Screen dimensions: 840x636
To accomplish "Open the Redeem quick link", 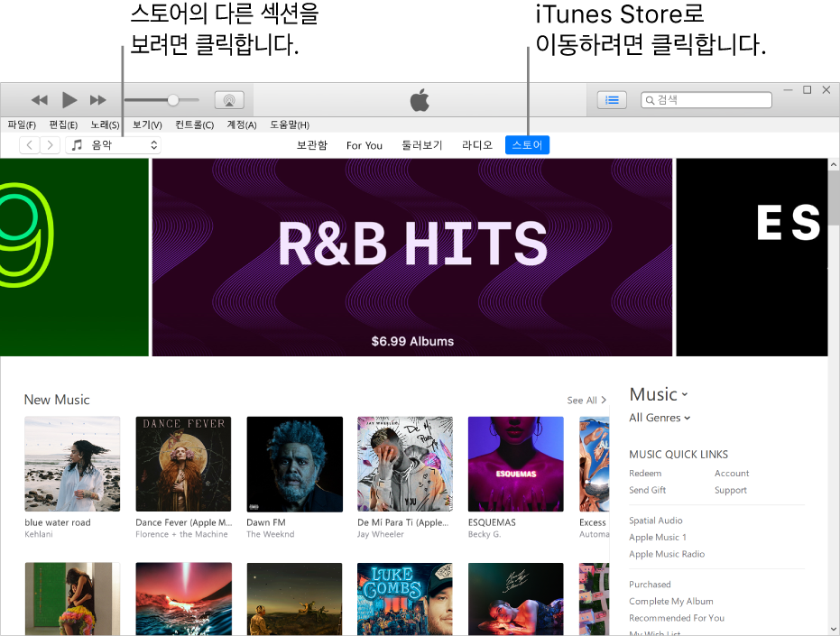I will coord(645,473).
